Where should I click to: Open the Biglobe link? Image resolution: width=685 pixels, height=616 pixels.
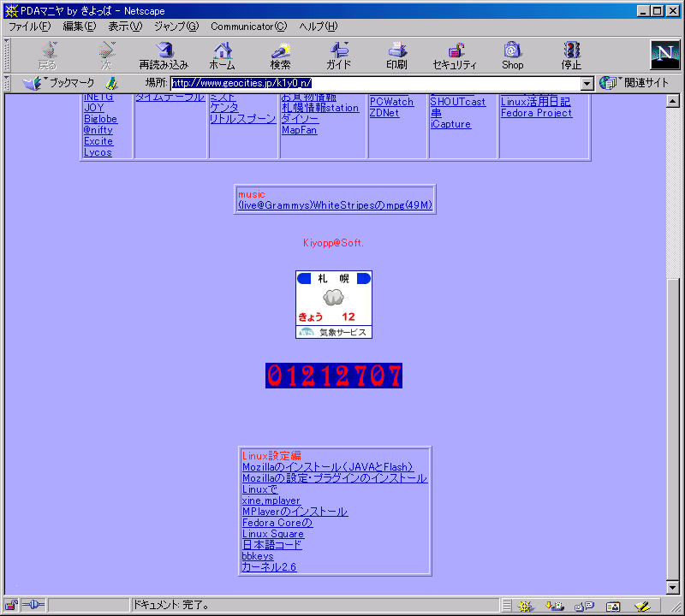tap(100, 119)
